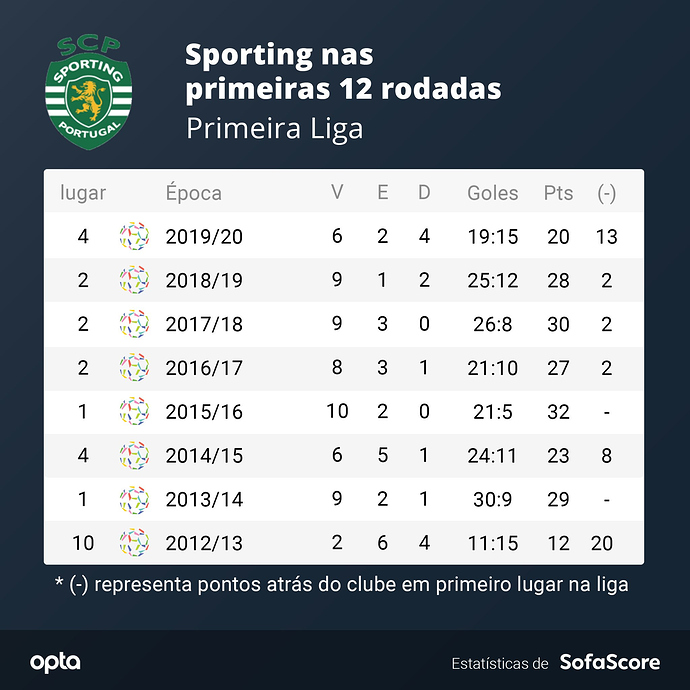The height and width of the screenshot is (690, 690).
Task: Open the SofaScore logo link
Action: (x=610, y=662)
